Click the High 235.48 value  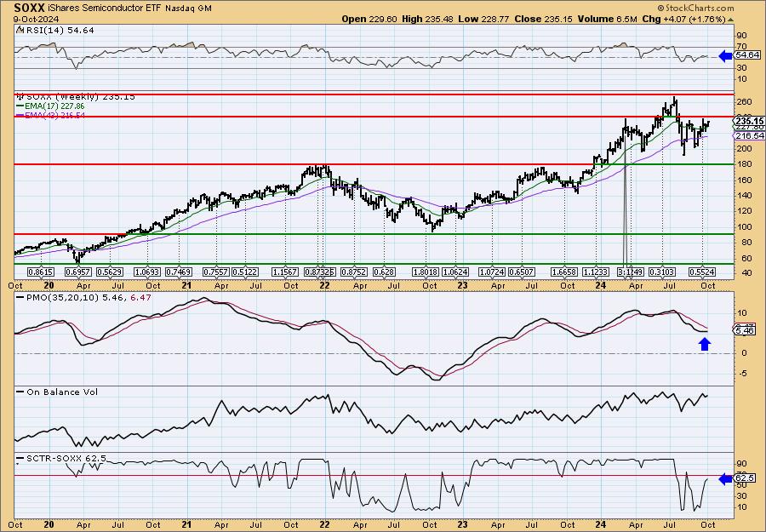tap(427, 19)
